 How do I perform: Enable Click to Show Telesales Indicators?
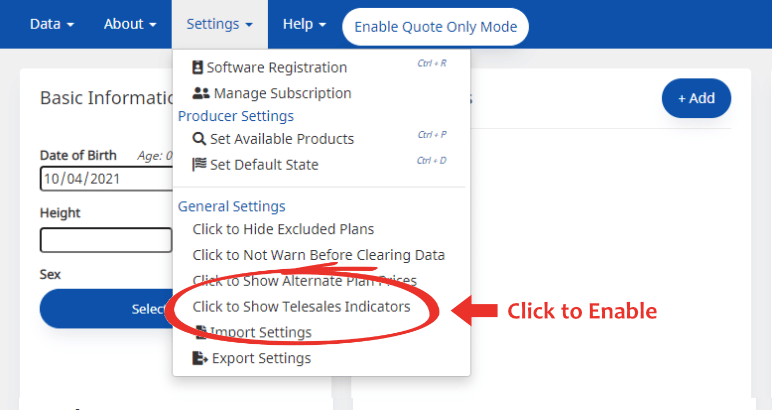pos(301,307)
